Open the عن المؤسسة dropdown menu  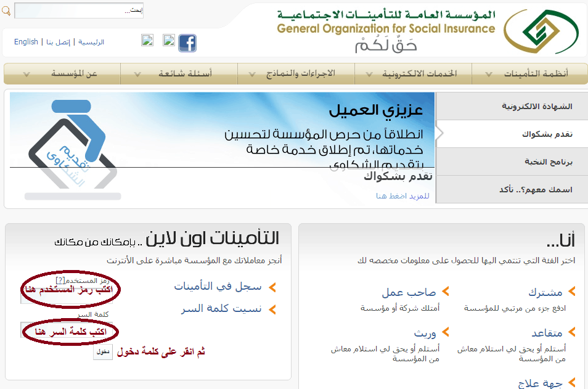(62, 74)
